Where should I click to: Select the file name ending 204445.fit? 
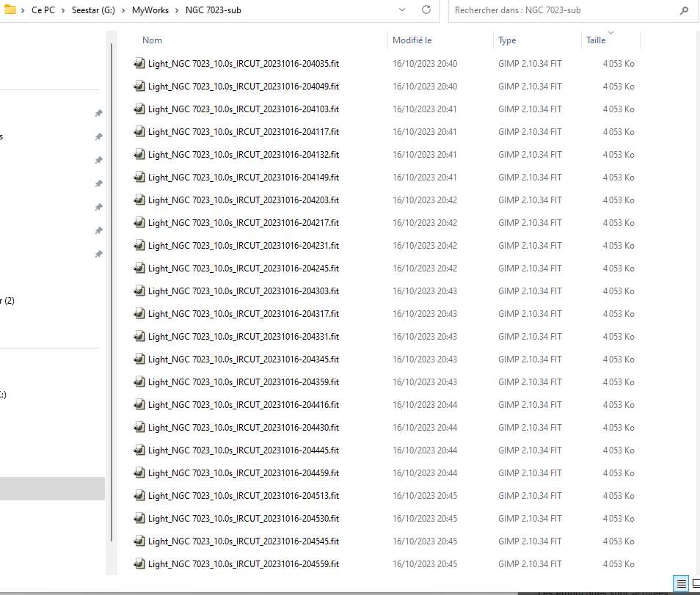[243, 450]
